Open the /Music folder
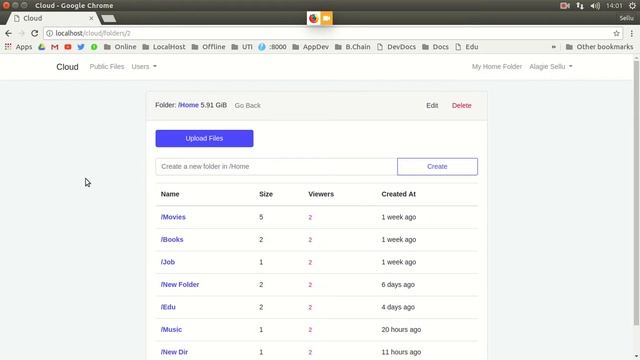This screenshot has width=640, height=360. [x=171, y=329]
